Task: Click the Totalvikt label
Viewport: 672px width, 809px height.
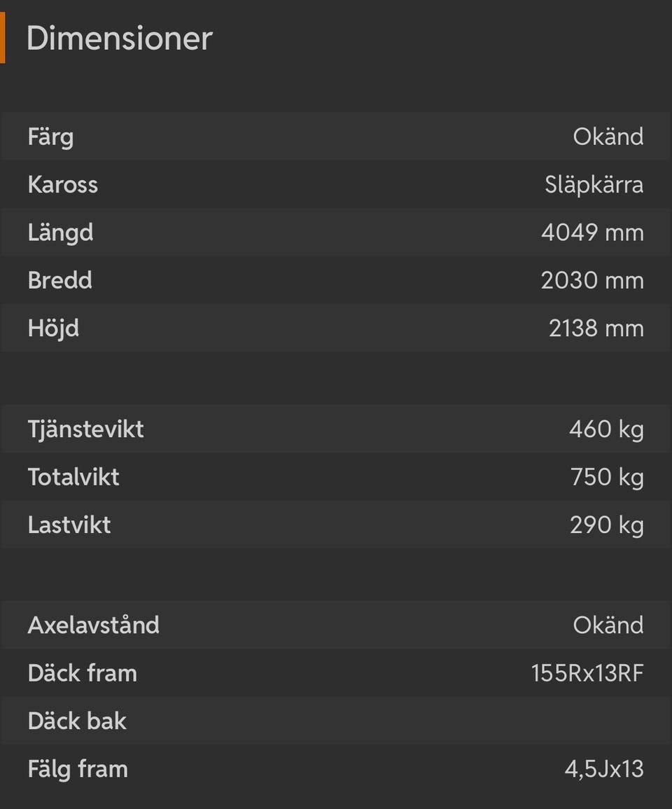Action: [73, 477]
